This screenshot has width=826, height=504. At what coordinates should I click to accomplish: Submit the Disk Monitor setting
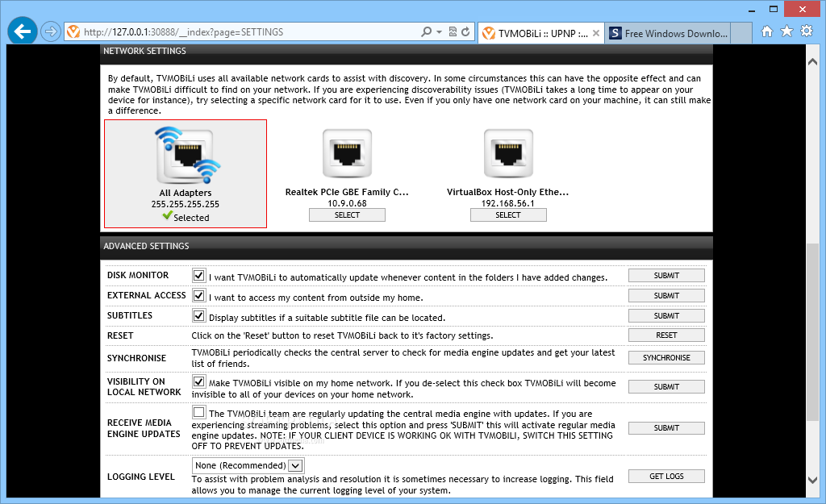click(666, 276)
